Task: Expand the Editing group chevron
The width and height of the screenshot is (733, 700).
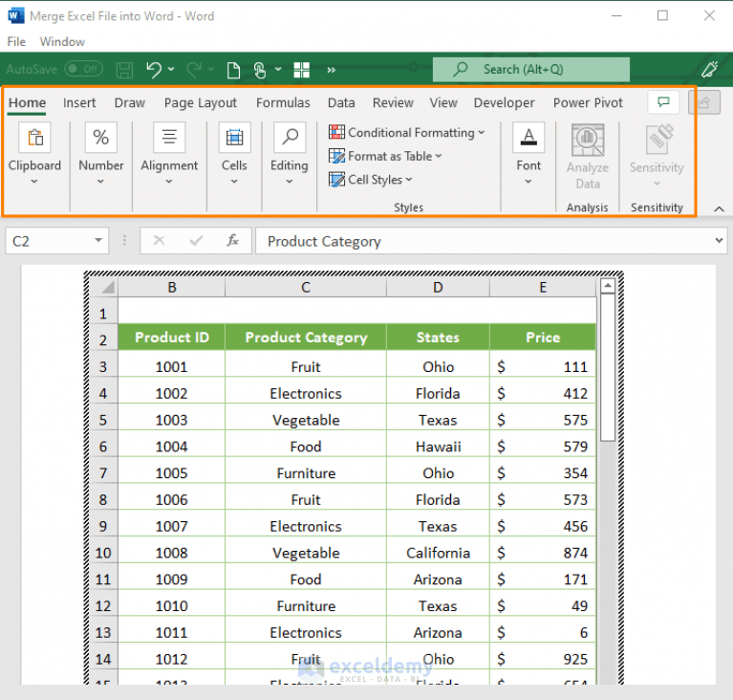Action: click(x=290, y=182)
